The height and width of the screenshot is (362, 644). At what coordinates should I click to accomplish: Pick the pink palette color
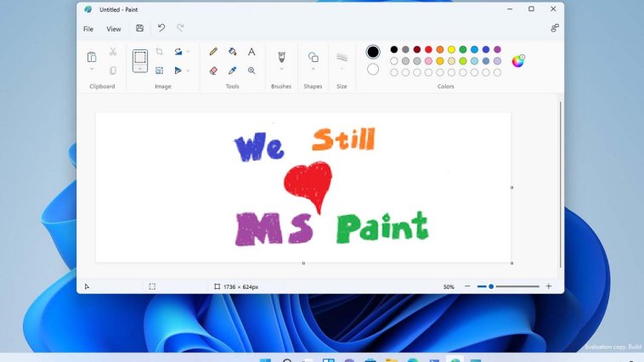(x=428, y=61)
